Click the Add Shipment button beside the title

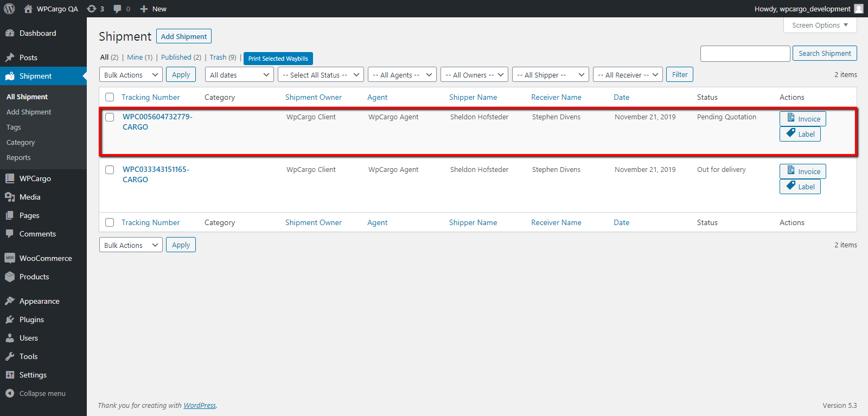click(184, 36)
